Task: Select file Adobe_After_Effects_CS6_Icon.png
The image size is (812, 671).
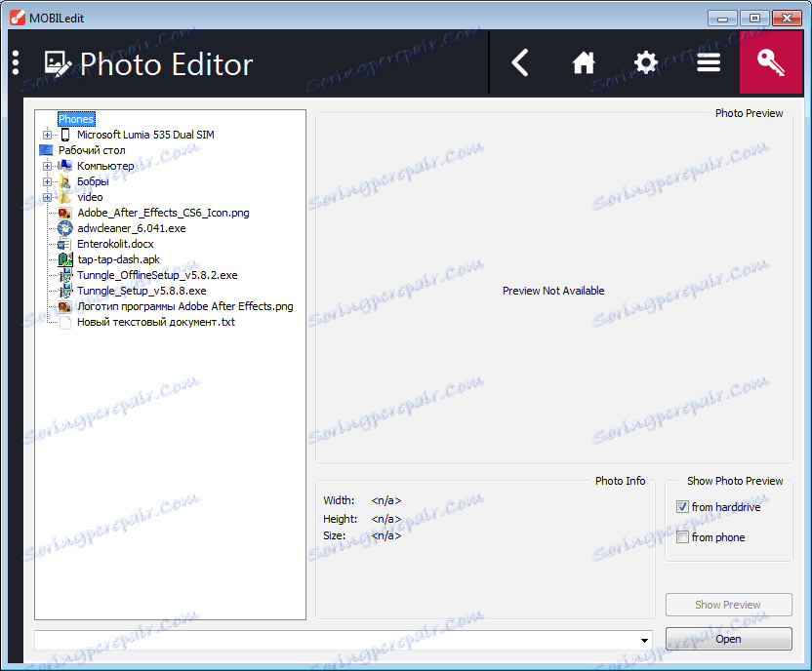Action: point(163,213)
